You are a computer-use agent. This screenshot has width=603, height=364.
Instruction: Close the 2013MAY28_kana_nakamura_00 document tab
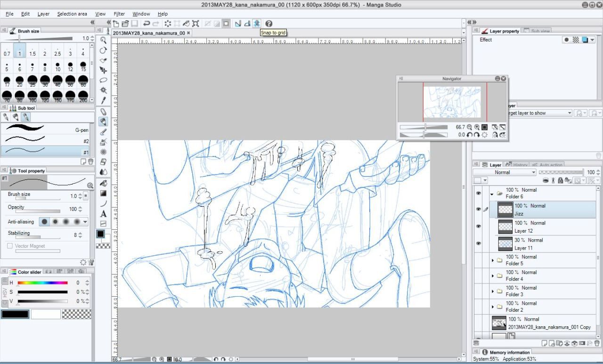[188, 33]
